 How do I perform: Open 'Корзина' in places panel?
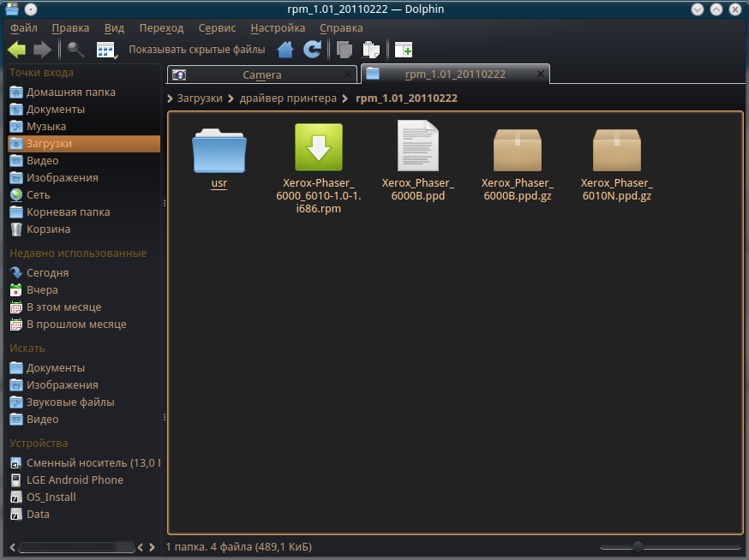tap(48, 229)
